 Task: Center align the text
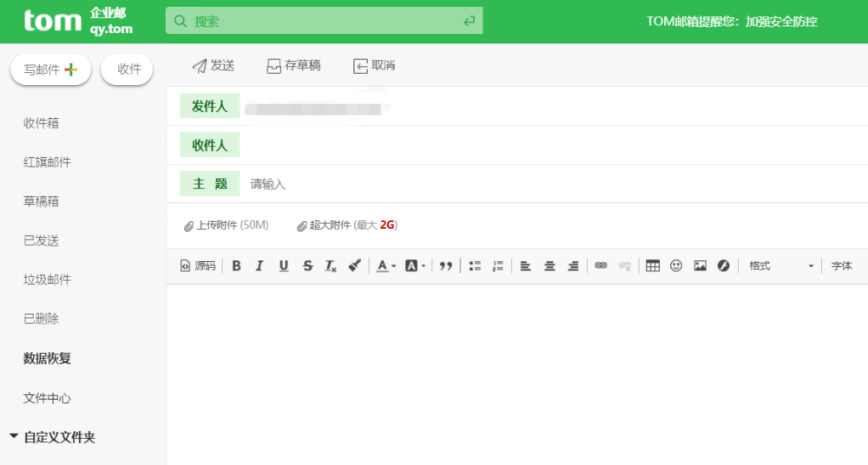click(x=549, y=265)
